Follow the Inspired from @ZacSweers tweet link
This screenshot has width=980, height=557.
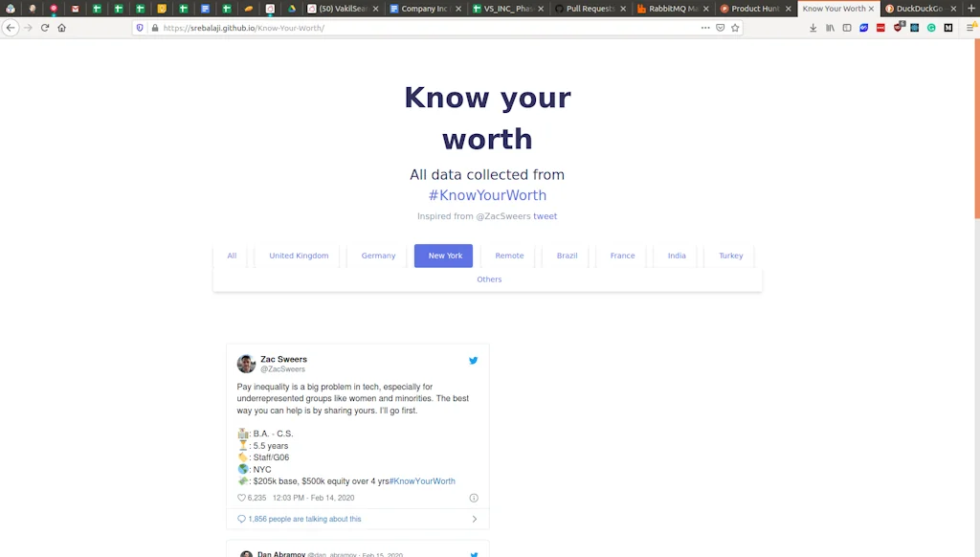pyautogui.click(x=545, y=216)
